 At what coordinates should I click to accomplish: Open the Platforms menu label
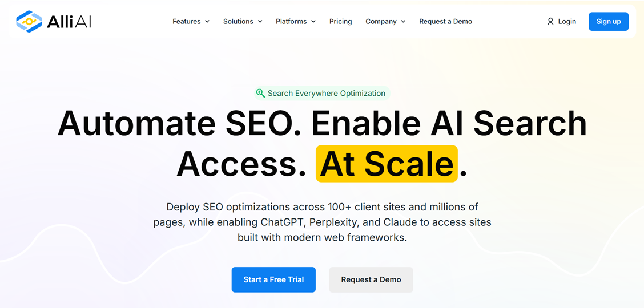click(x=291, y=22)
